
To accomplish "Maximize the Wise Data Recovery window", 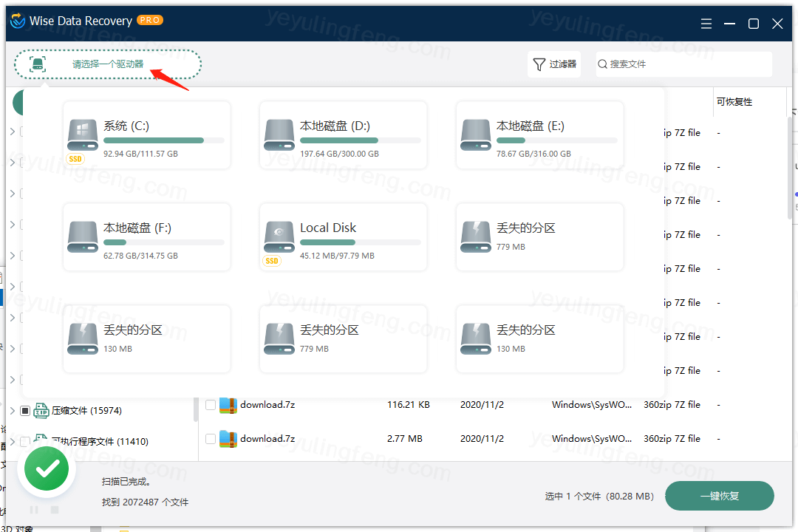I will click(x=753, y=24).
